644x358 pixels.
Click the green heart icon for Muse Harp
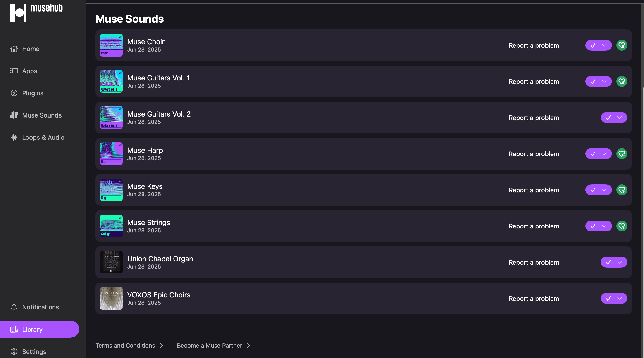click(622, 154)
